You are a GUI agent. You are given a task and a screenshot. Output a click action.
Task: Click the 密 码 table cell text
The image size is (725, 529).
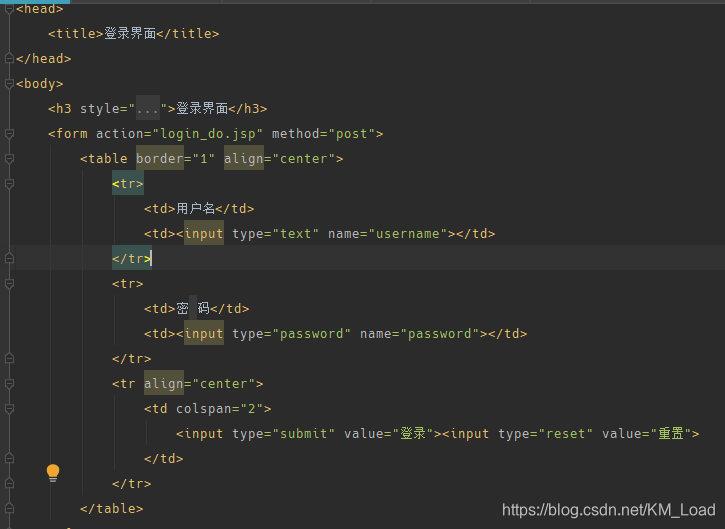click(193, 308)
